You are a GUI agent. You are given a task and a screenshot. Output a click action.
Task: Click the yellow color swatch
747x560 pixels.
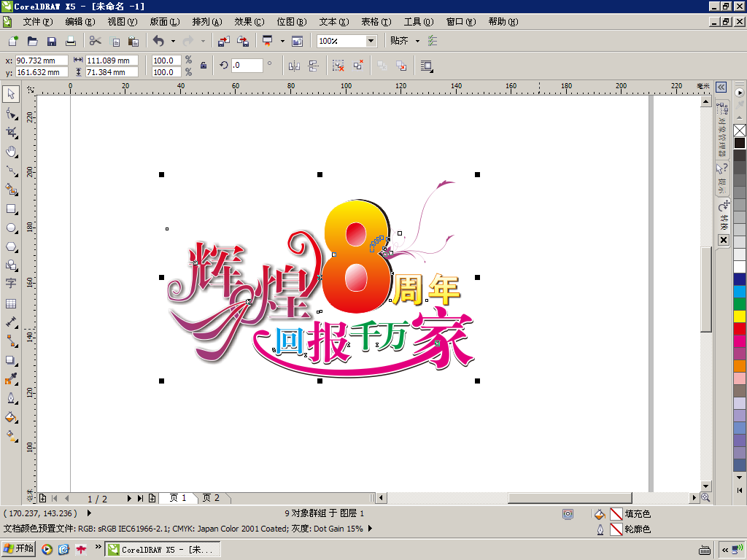pyautogui.click(x=740, y=316)
